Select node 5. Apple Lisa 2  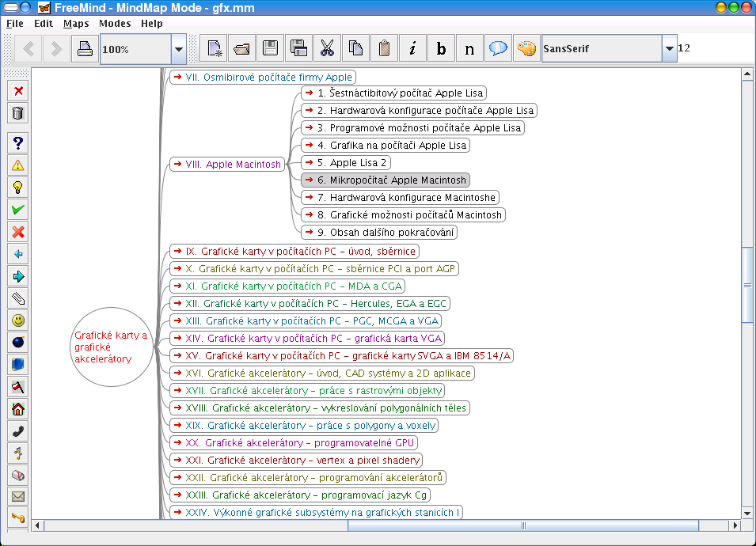pos(346,163)
